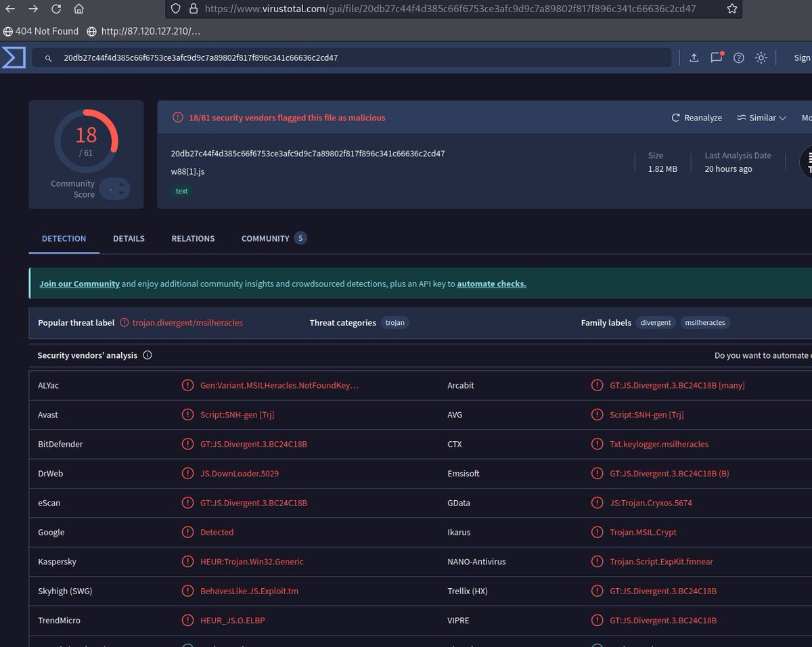The width and height of the screenshot is (812, 647).
Task: Expand the Similar dropdown
Action: pyautogui.click(x=761, y=117)
